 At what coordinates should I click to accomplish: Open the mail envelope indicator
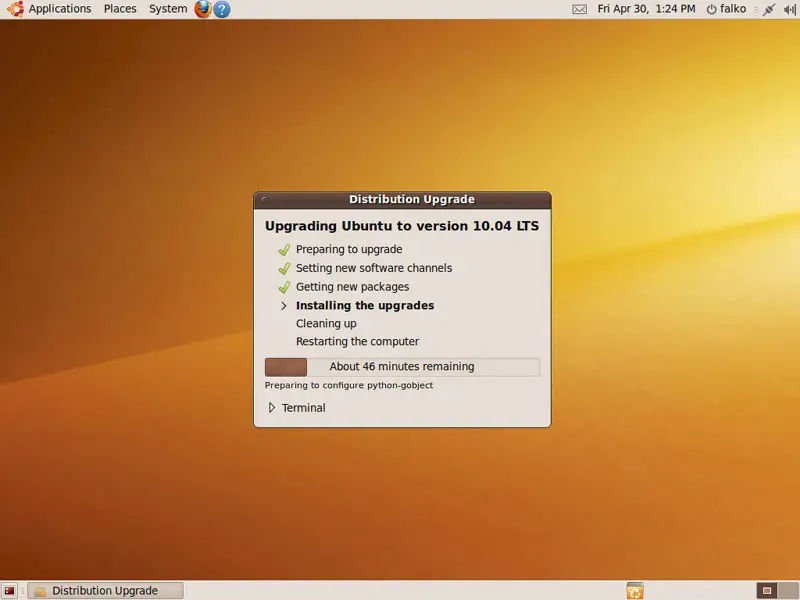click(x=579, y=9)
